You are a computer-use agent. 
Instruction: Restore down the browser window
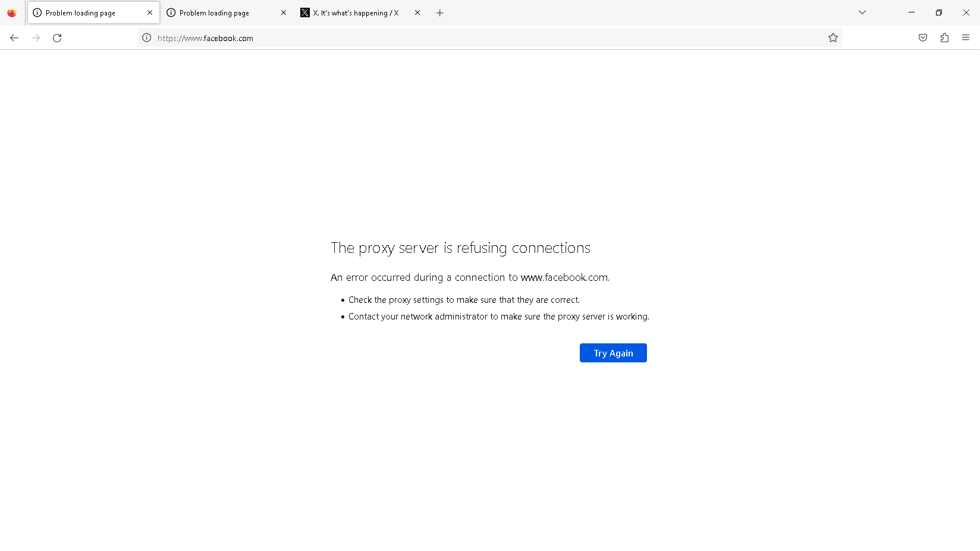938,12
